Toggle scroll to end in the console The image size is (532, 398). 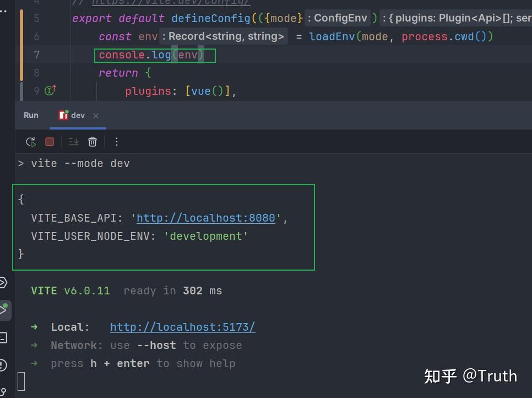click(74, 142)
